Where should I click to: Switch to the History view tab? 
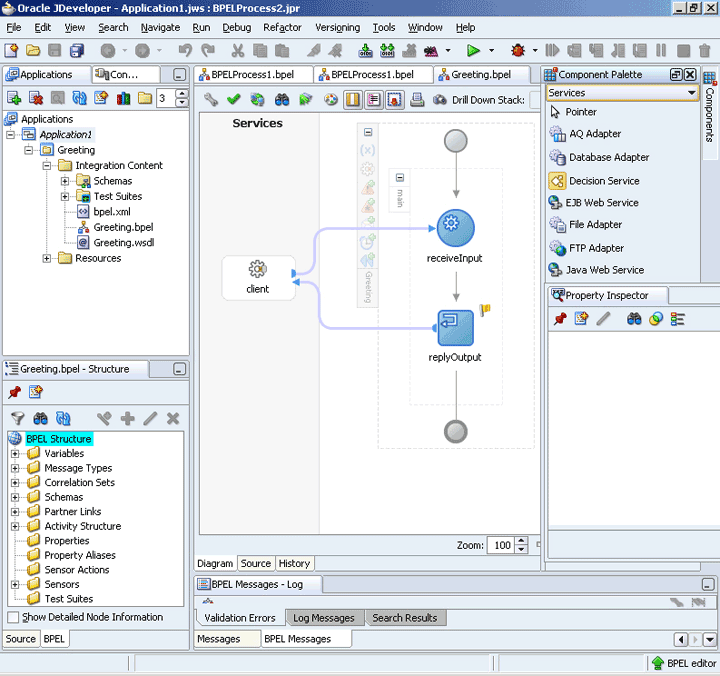(x=294, y=563)
